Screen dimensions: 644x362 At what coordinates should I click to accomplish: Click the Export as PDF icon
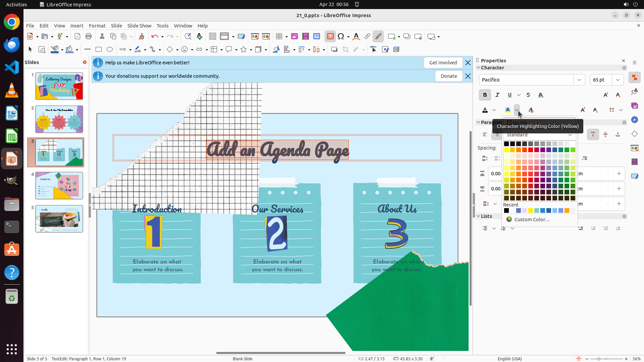point(77,37)
